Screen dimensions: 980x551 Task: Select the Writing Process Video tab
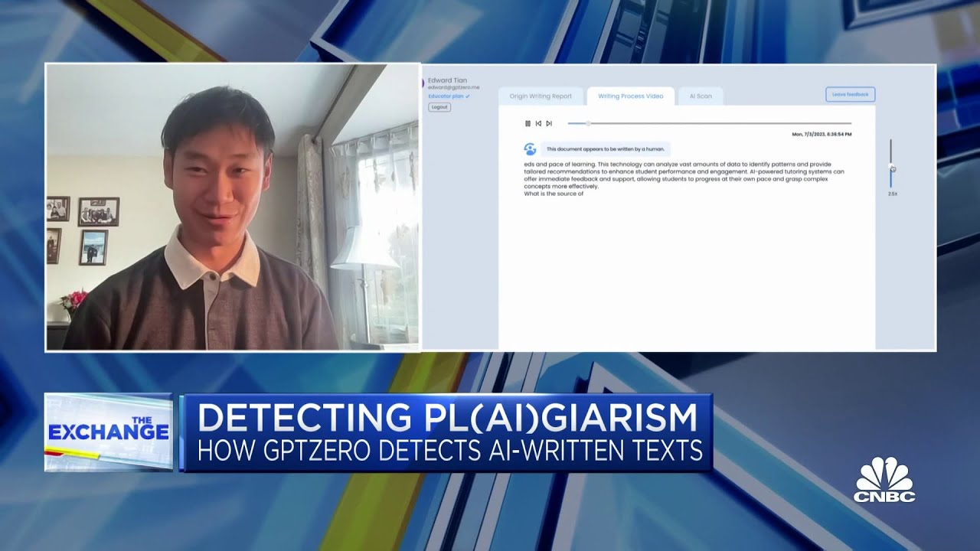pos(631,96)
